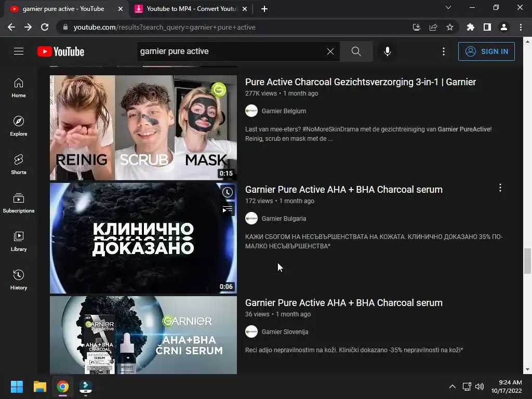
Task: Open Garnier Slovenija channel name link
Action: 285,332
